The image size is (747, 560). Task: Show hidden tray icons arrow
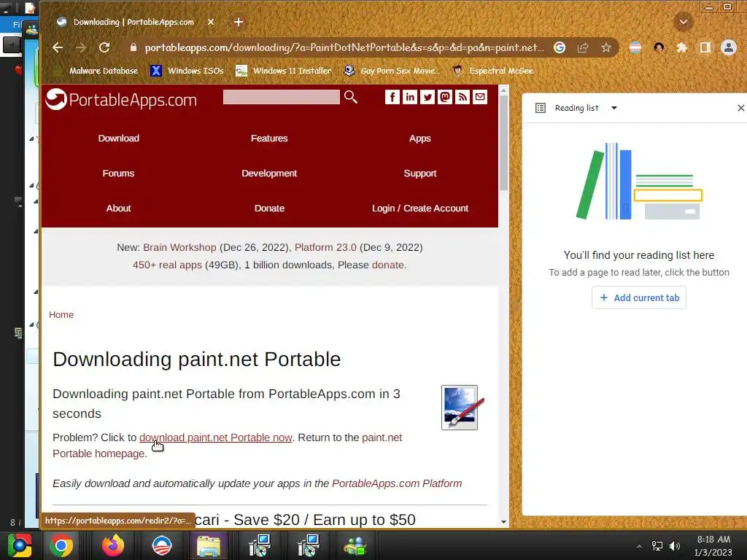(x=639, y=546)
